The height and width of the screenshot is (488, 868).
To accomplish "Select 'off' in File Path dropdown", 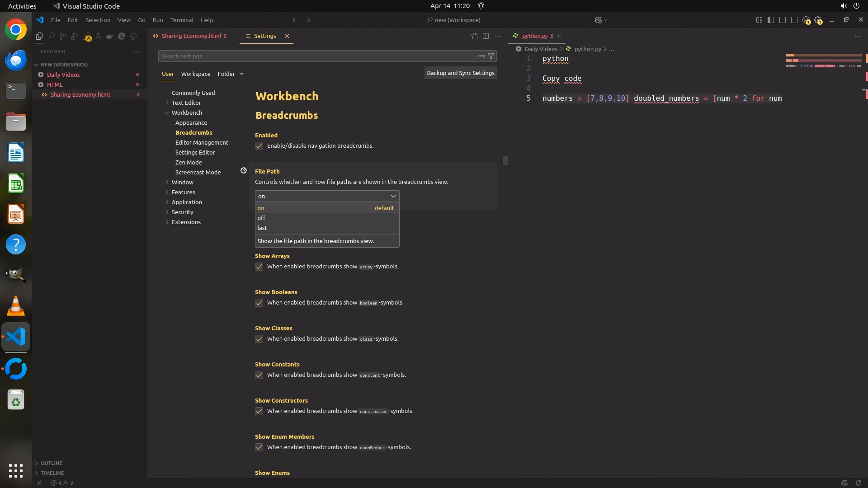I will point(262,218).
